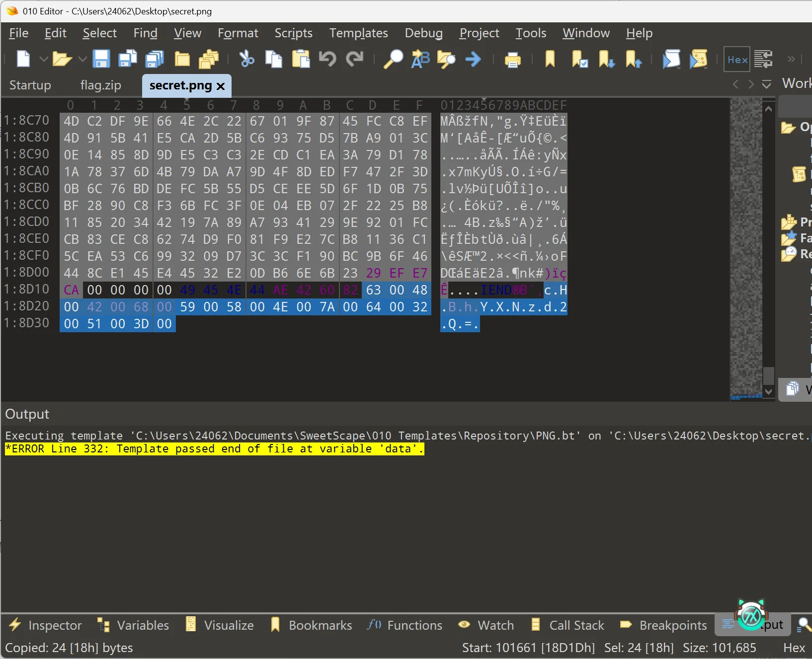Click the Save file floppy disk icon
The width and height of the screenshot is (812, 659).
tap(101, 59)
